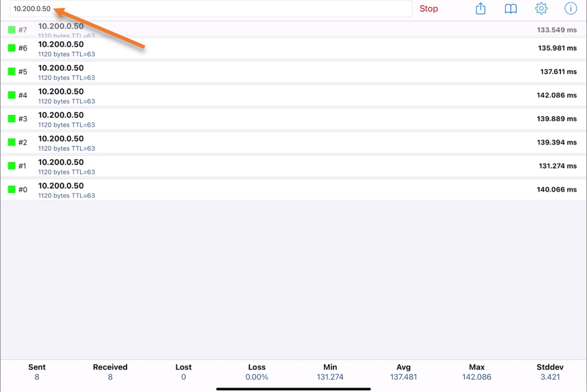Tap the partially hidden ping row #7
This screenshot has width=587, height=392.
292,30
